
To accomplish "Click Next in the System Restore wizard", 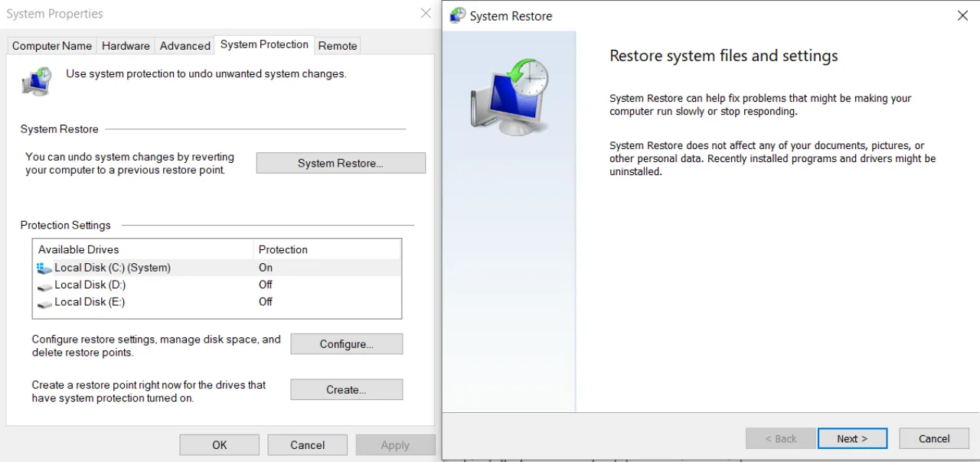I will pyautogui.click(x=852, y=438).
